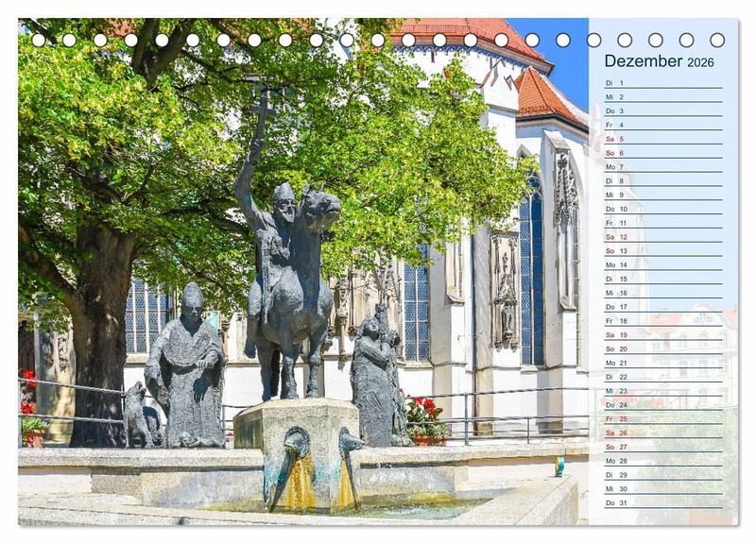756x543 pixels.
Task: Select the 'Di 8' date row
Action: point(663,180)
